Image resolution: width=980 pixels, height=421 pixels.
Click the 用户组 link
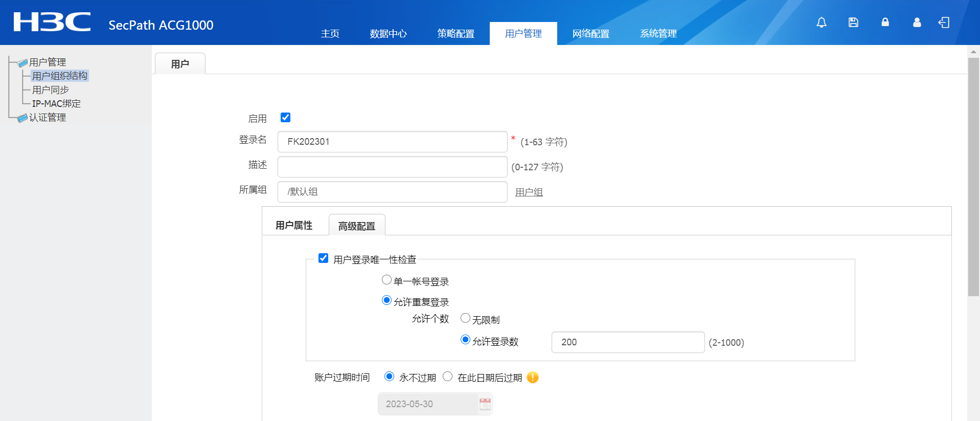(529, 192)
